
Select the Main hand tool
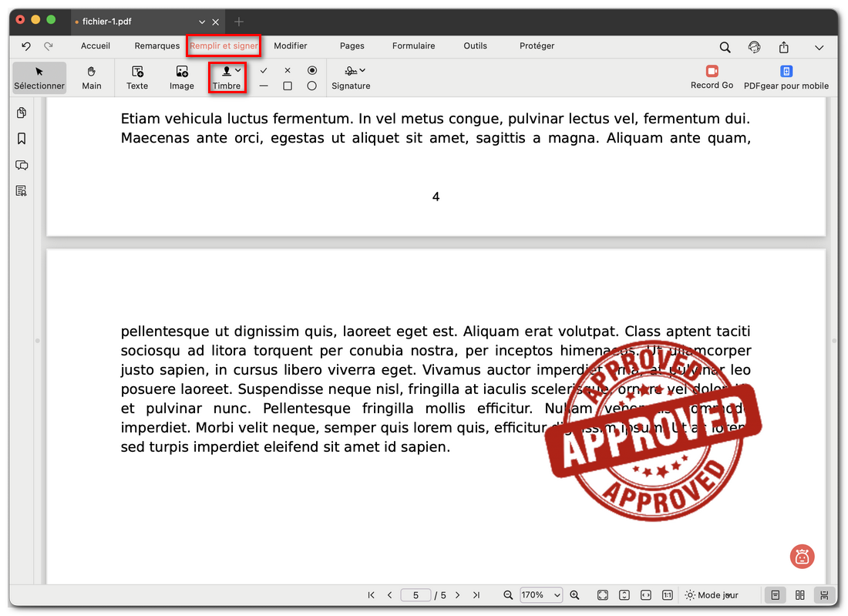(92, 77)
